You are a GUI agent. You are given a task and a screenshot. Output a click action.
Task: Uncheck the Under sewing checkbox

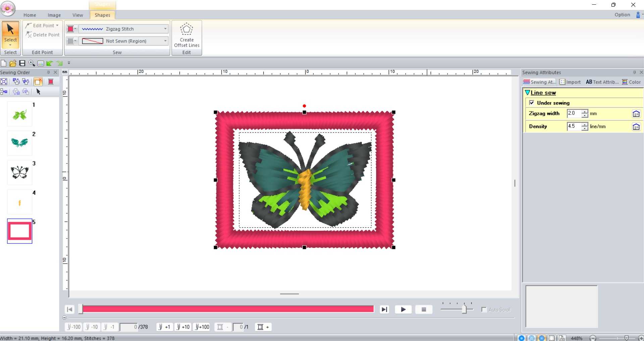coord(532,103)
